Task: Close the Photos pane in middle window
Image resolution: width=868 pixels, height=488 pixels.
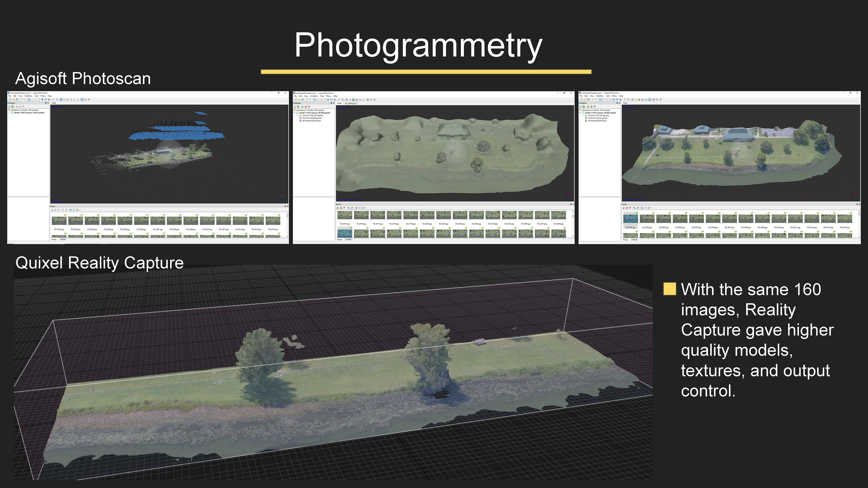Action: pyautogui.click(x=573, y=204)
